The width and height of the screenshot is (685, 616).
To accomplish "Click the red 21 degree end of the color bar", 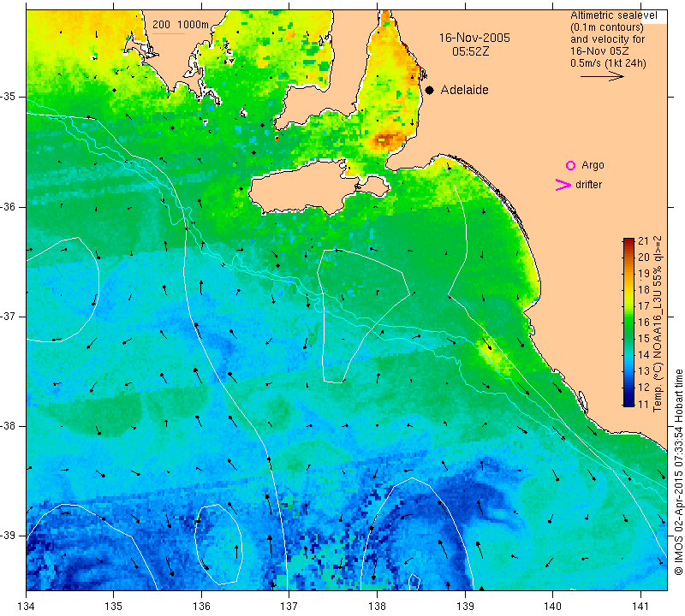I will coord(628,241).
